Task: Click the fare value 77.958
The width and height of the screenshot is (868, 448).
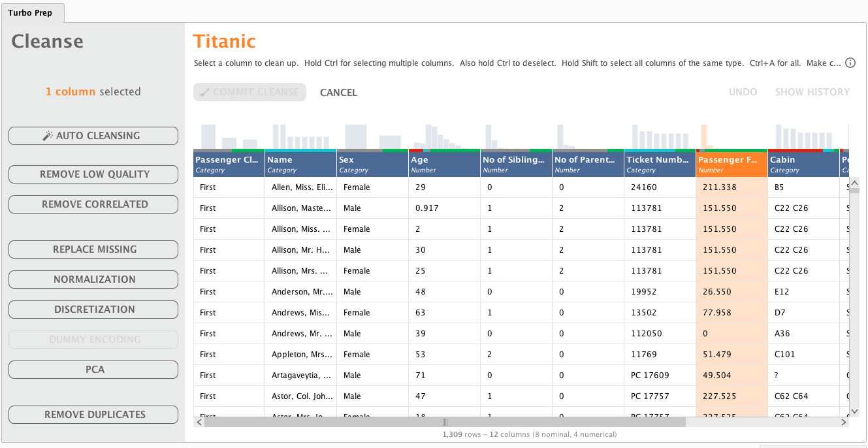Action: pos(731,313)
